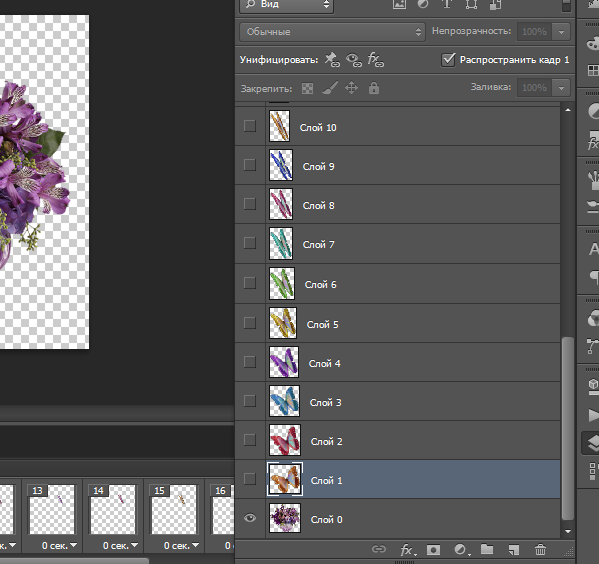The image size is (599, 564).
Task: Click the unify layer visibility icon
Action: coord(354,60)
